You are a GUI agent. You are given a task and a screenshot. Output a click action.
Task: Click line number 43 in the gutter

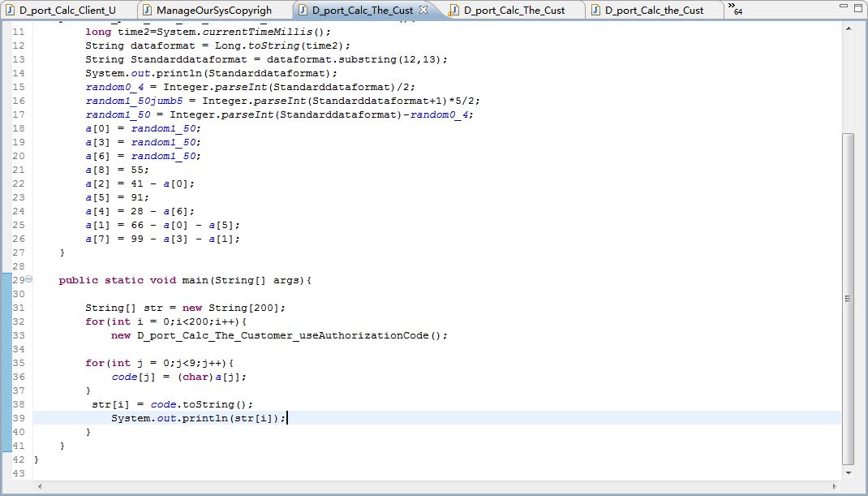pos(19,473)
